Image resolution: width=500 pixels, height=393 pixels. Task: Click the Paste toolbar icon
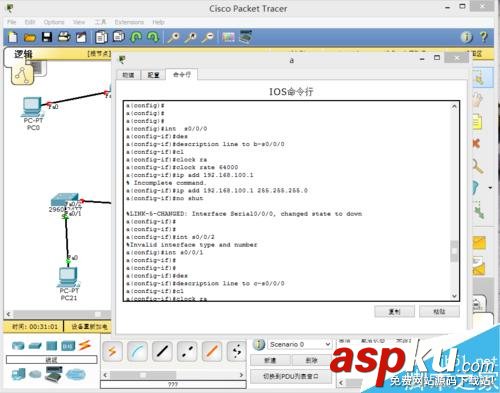click(x=118, y=37)
